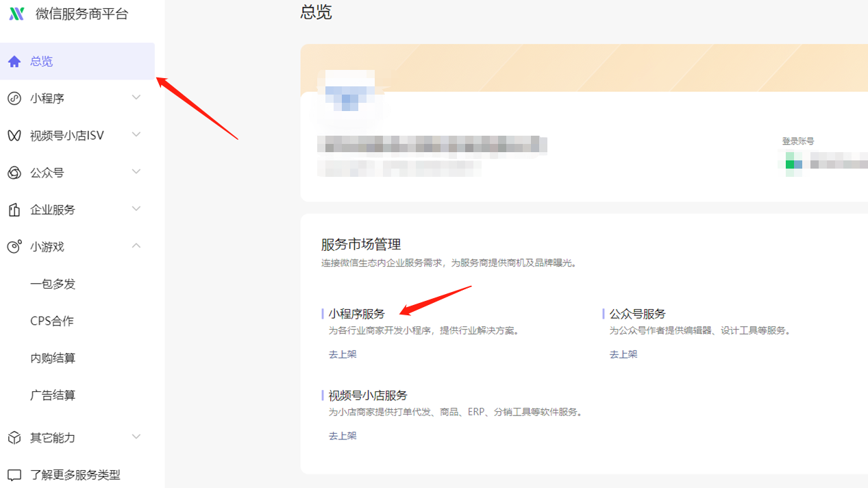Click the 小程序服务 description text
The image size is (868, 488).
coord(424,330)
